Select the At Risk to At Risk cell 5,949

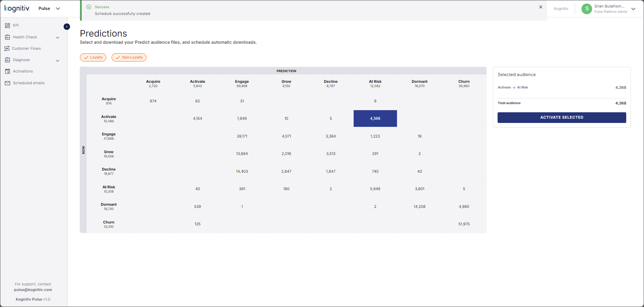coord(375,189)
